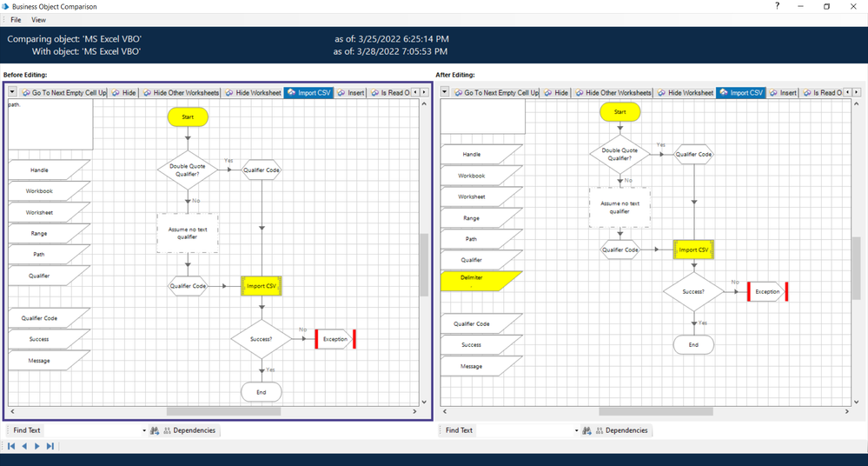
Task: Select Before Editing 'Hide Other Worksheets' tab
Action: (x=181, y=92)
